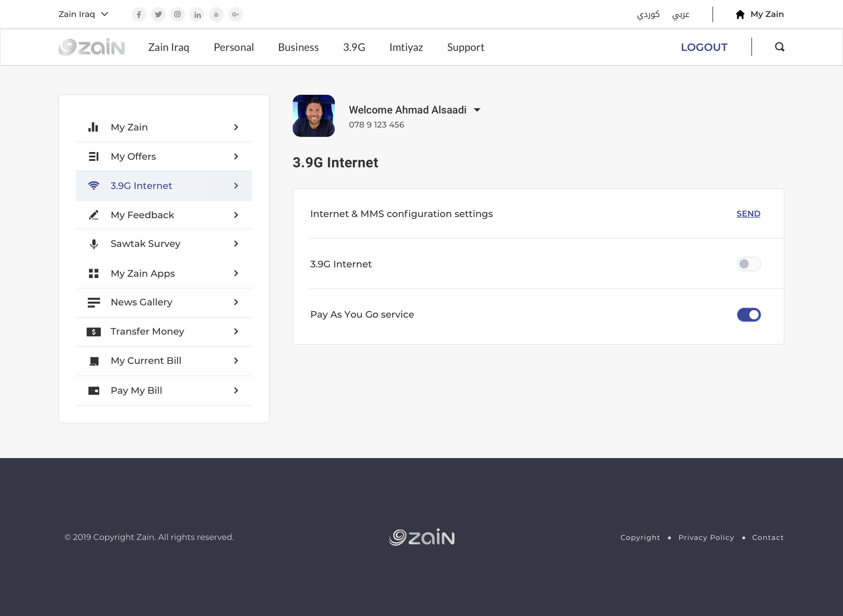
Task: Open the Zain Iraq navigation menu
Action: pos(169,47)
